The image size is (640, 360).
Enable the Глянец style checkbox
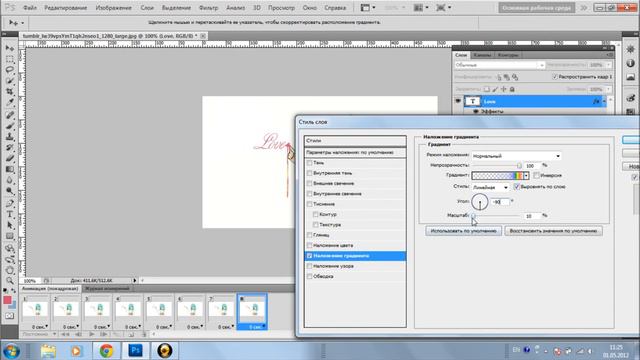pyautogui.click(x=309, y=235)
